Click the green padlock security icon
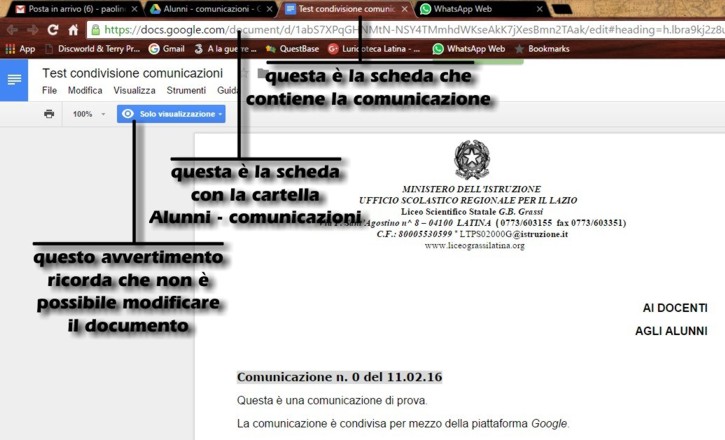The height and width of the screenshot is (440, 725). 95,30
